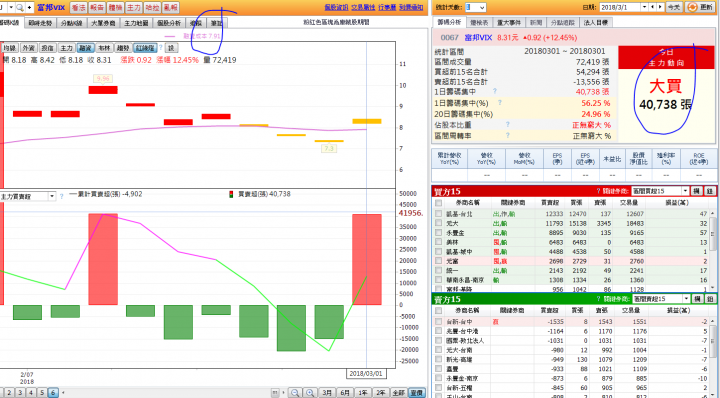Step date forward with right arrow
The height and width of the screenshot is (398, 720).
660,7
